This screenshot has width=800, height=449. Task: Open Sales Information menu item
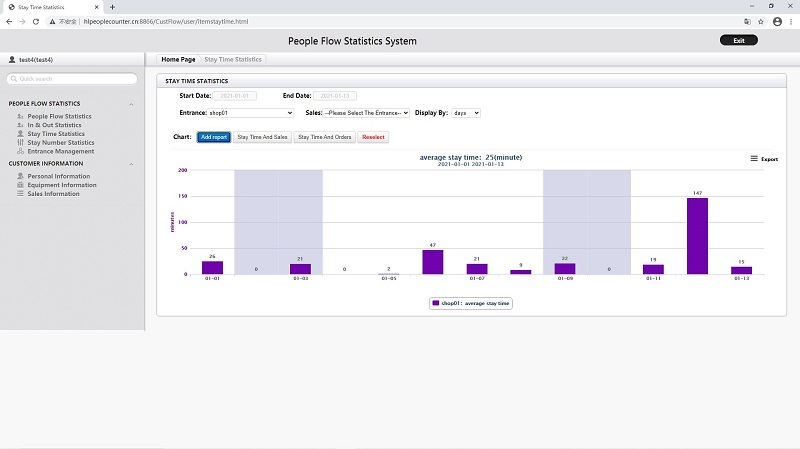pos(54,193)
